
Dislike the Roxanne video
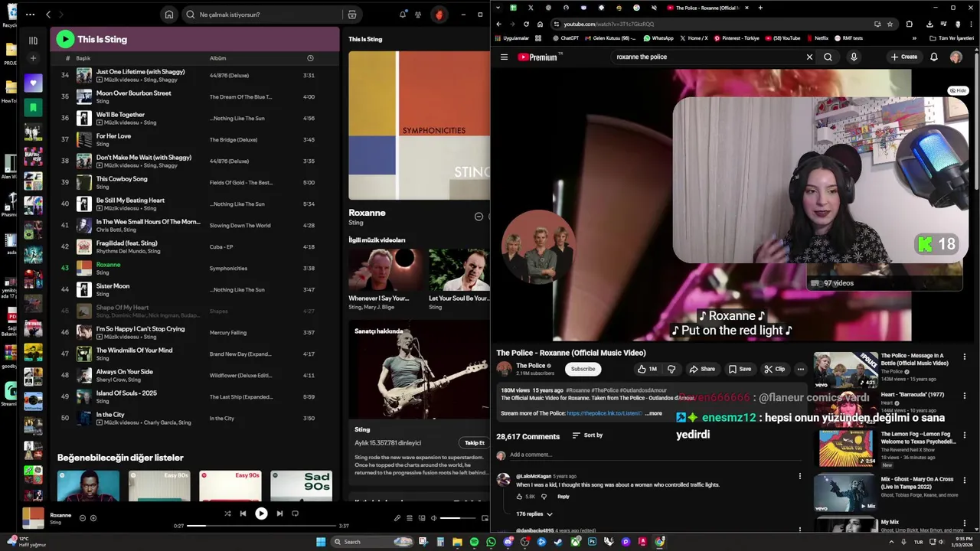671,369
